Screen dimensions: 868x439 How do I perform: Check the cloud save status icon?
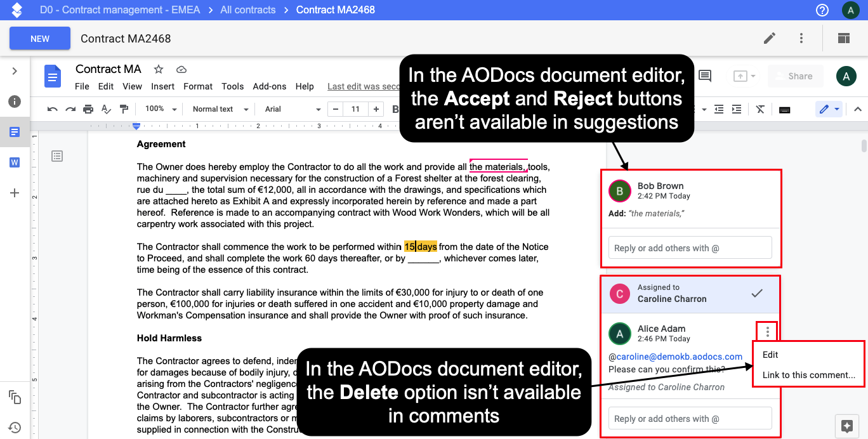click(181, 69)
